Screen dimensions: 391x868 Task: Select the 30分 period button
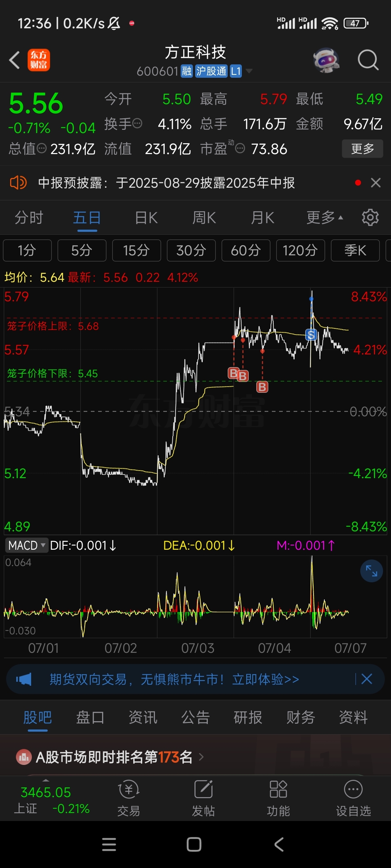pos(191,250)
